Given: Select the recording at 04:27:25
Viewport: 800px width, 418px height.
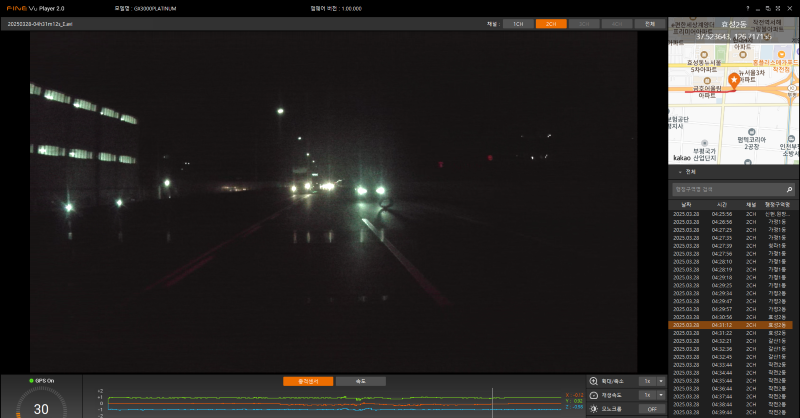Looking at the screenshot, I should (x=731, y=230).
